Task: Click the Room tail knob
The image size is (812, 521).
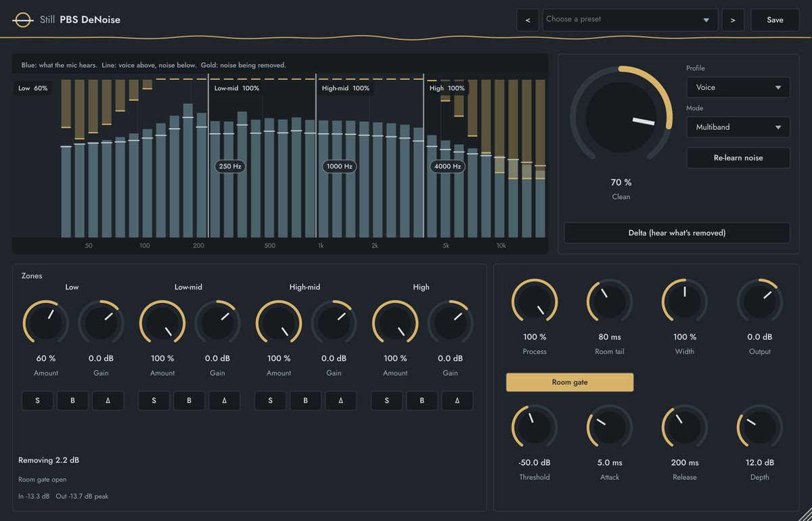Action: 610,301
